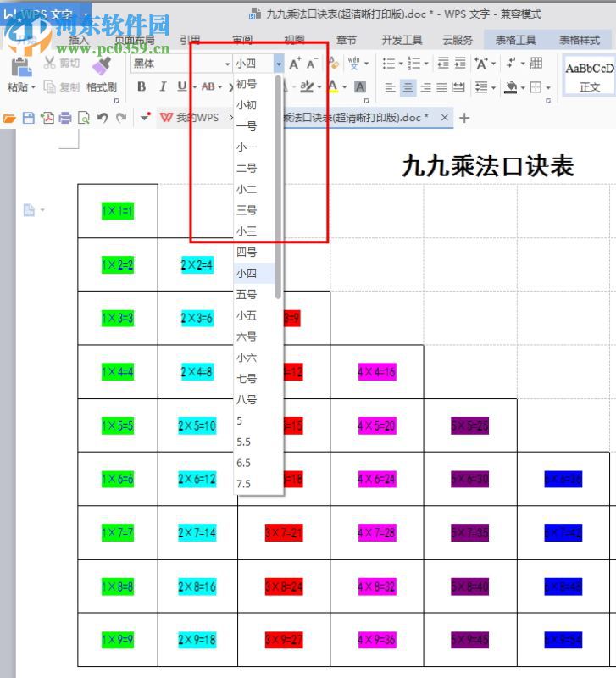Open the 章节 tab

point(347,40)
